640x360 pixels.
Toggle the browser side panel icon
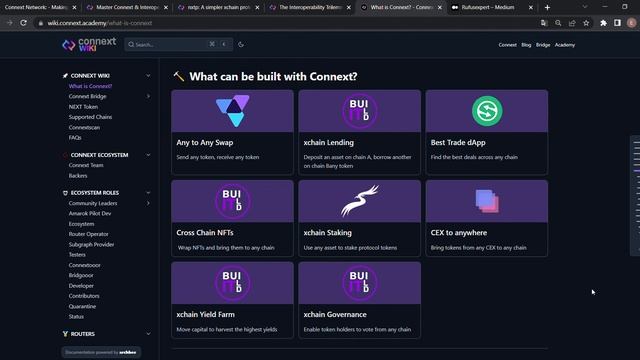(x=617, y=23)
